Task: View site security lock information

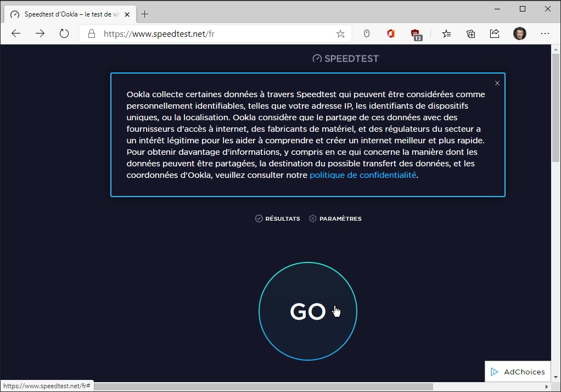Action: coord(92,33)
